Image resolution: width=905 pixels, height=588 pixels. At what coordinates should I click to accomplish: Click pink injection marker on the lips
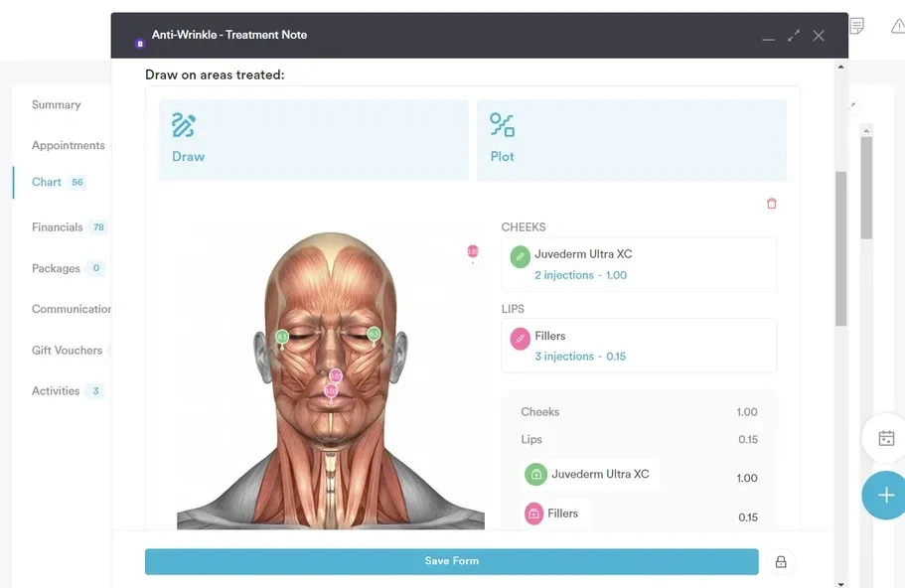click(332, 390)
